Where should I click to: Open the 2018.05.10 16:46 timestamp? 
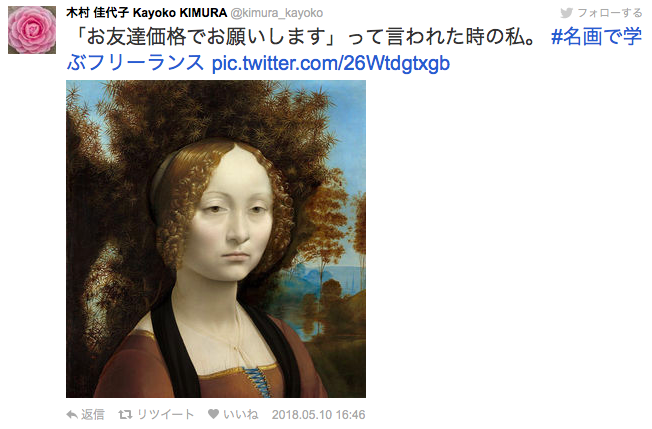click(x=319, y=414)
